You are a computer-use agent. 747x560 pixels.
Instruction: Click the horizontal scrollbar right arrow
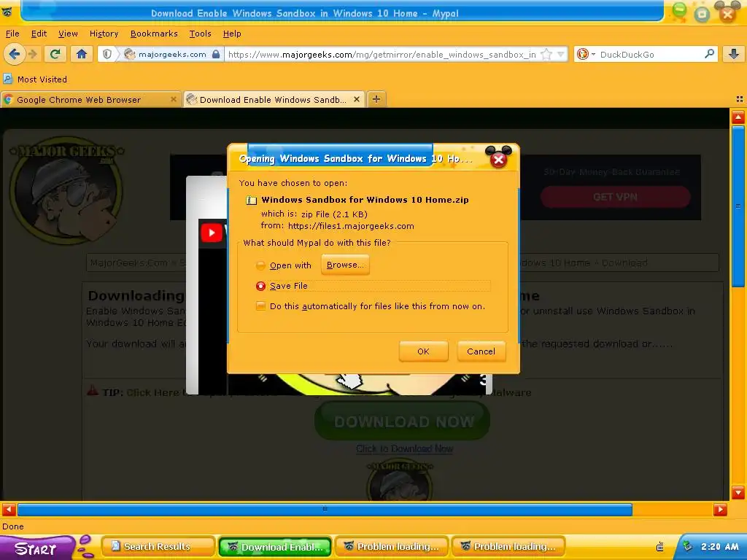(720, 510)
